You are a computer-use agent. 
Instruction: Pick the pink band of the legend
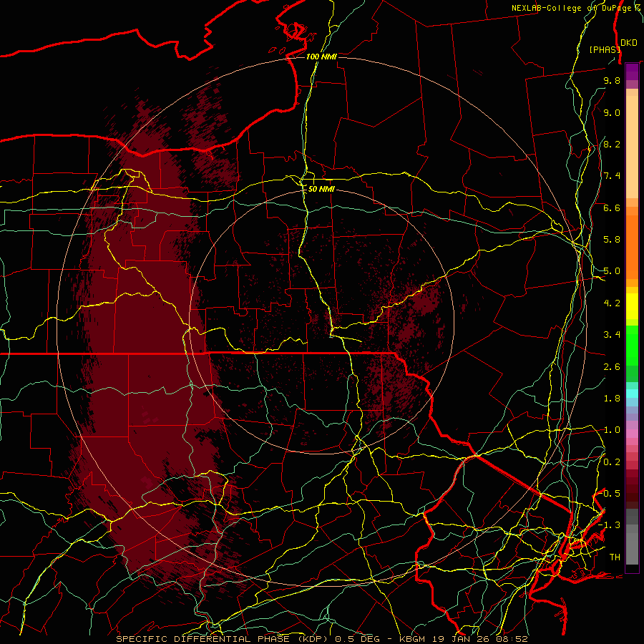coord(632,434)
